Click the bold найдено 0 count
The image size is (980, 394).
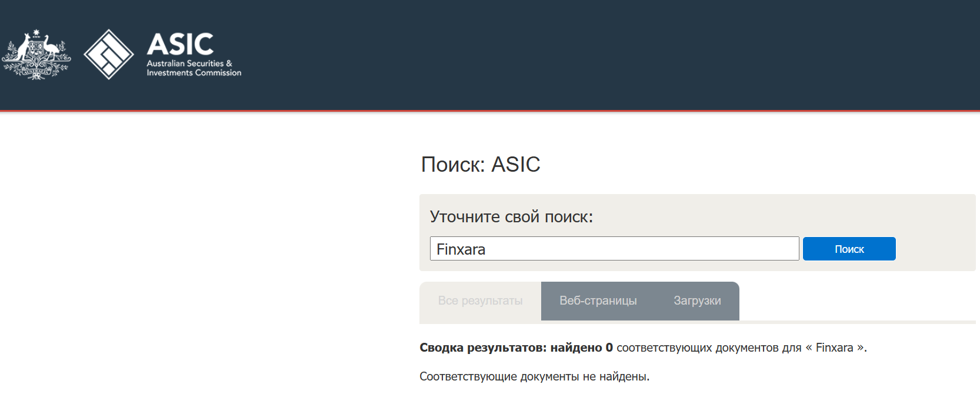coord(581,348)
